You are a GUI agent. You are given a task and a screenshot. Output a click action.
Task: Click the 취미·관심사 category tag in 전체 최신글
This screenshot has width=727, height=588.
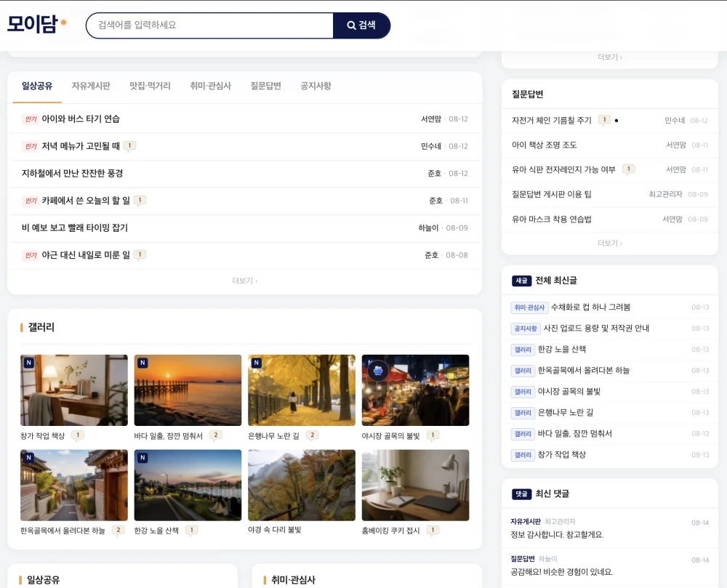[x=529, y=307]
